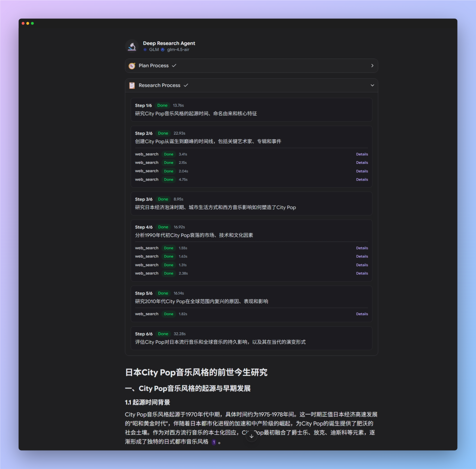Viewport: 476px width, 469px height.
Task: Select the Plan Process header
Action: [x=154, y=65]
